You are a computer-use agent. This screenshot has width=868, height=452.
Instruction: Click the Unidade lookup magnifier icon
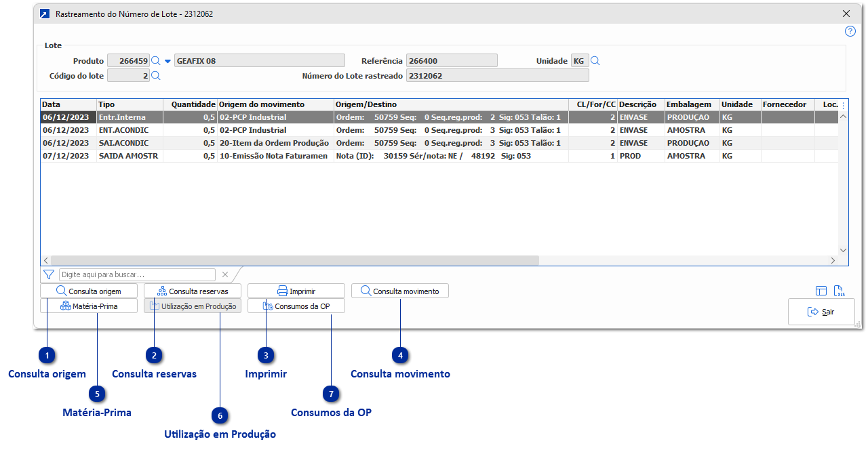click(595, 61)
